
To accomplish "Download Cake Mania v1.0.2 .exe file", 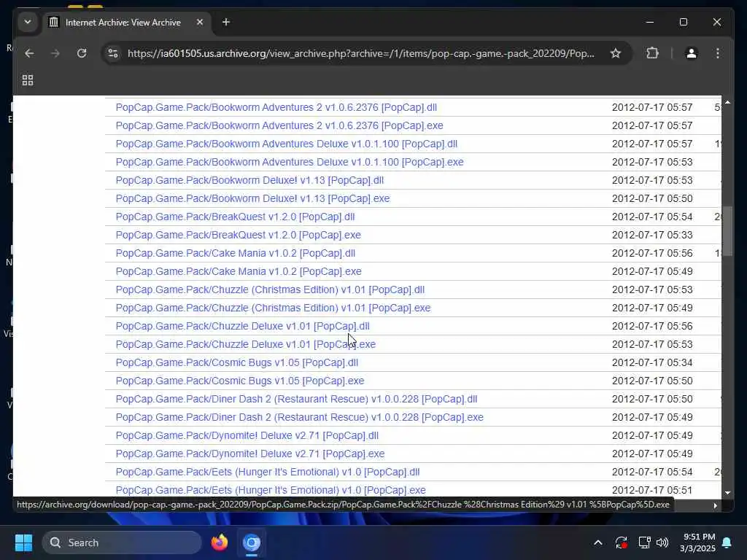I will pyautogui.click(x=239, y=271).
